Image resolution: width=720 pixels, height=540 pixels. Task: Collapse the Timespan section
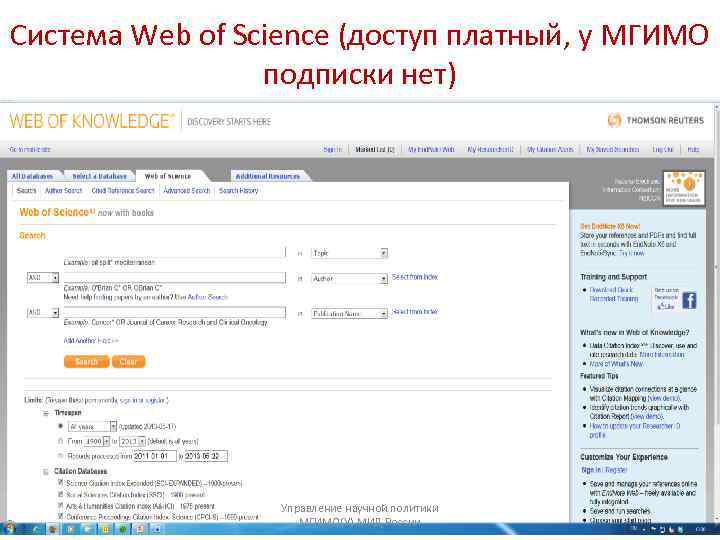[x=45, y=413]
